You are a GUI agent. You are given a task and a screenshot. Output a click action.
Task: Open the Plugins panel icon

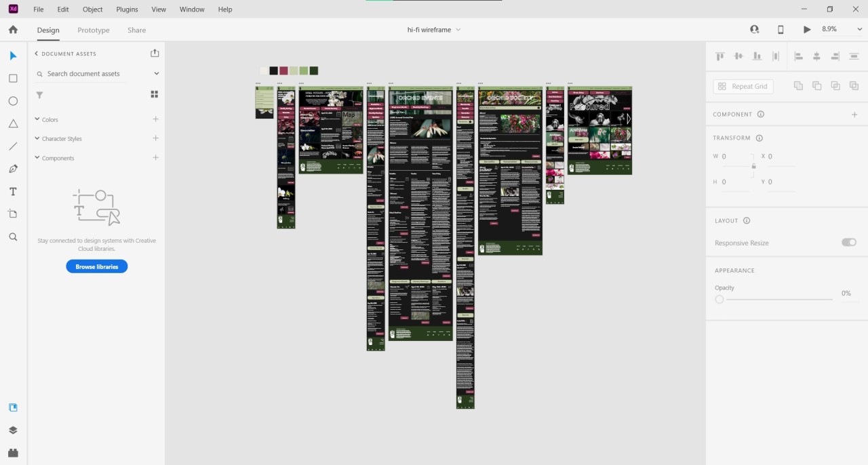[13, 453]
